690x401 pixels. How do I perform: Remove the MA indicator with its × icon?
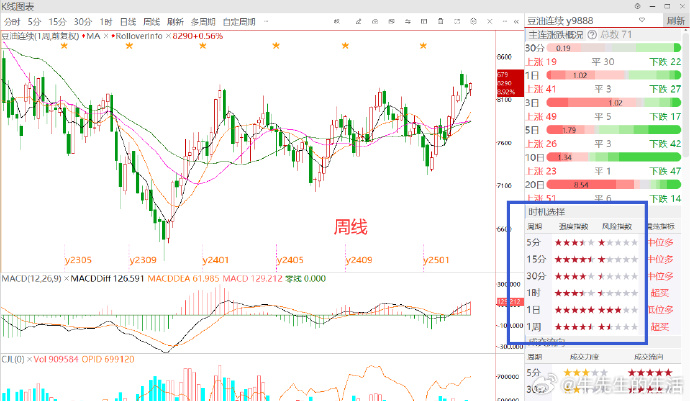[x=106, y=36]
